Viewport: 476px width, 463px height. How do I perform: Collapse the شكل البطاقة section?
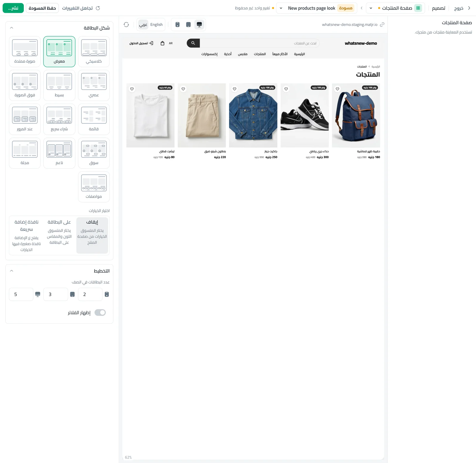pos(12,28)
